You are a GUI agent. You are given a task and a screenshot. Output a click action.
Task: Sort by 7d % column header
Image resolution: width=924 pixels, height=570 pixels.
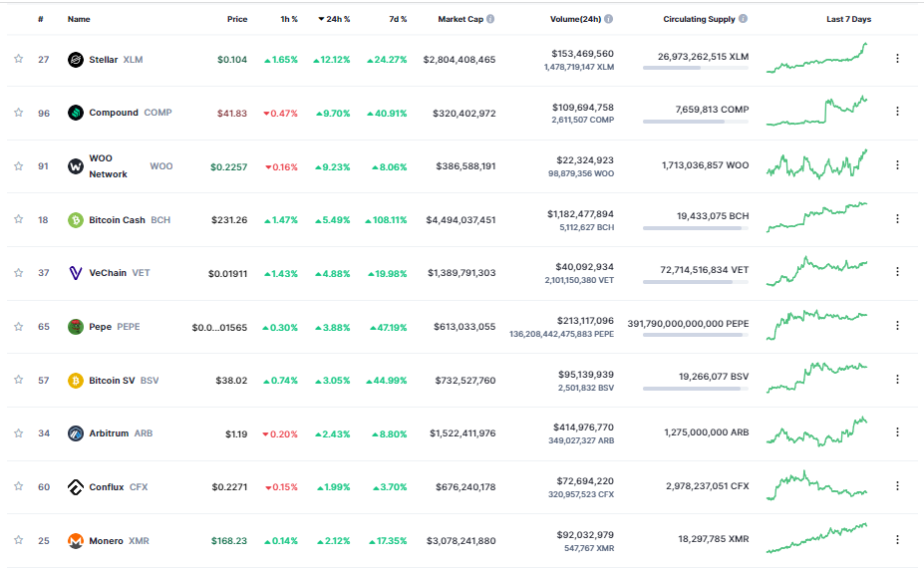pos(398,19)
